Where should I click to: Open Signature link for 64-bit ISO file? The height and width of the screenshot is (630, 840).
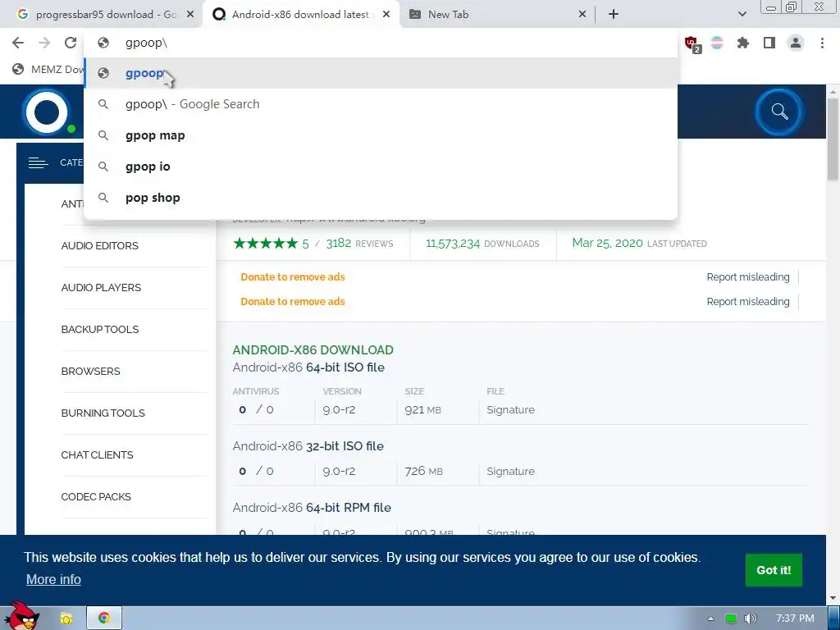coord(510,410)
